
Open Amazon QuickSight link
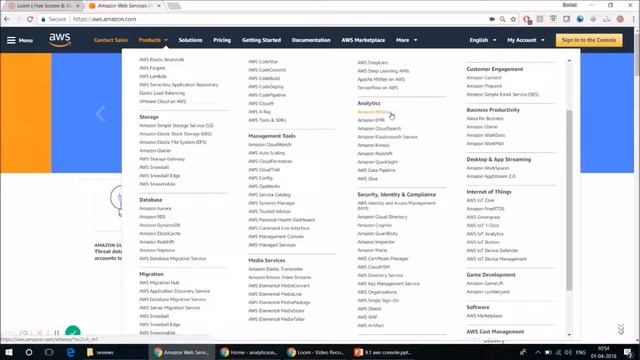click(x=378, y=162)
